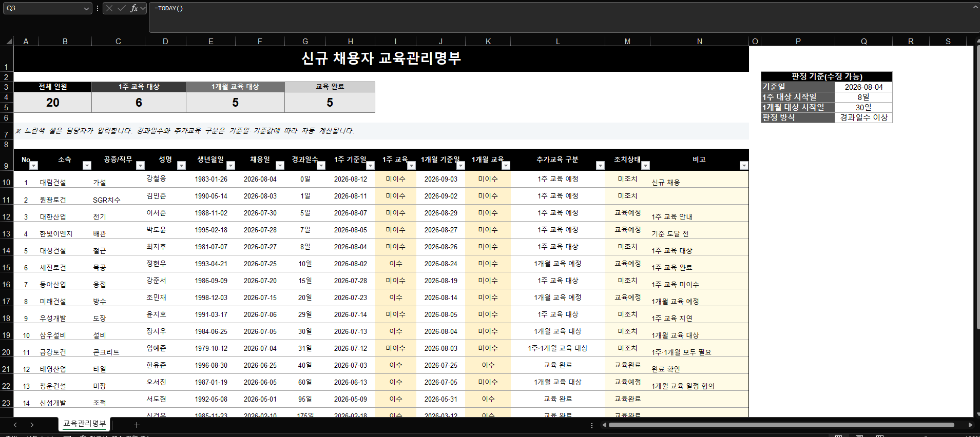Open the dropdown arrow beside the fx icon

[143, 8]
